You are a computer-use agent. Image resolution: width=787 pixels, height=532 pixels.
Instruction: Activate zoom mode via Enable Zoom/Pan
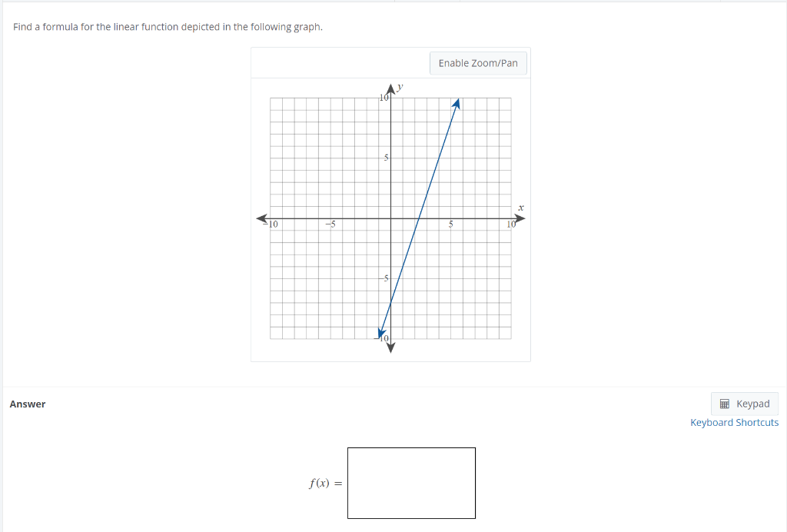(478, 63)
